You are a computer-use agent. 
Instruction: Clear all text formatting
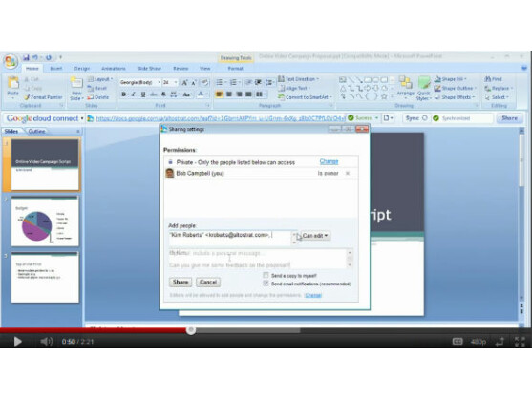point(204,82)
